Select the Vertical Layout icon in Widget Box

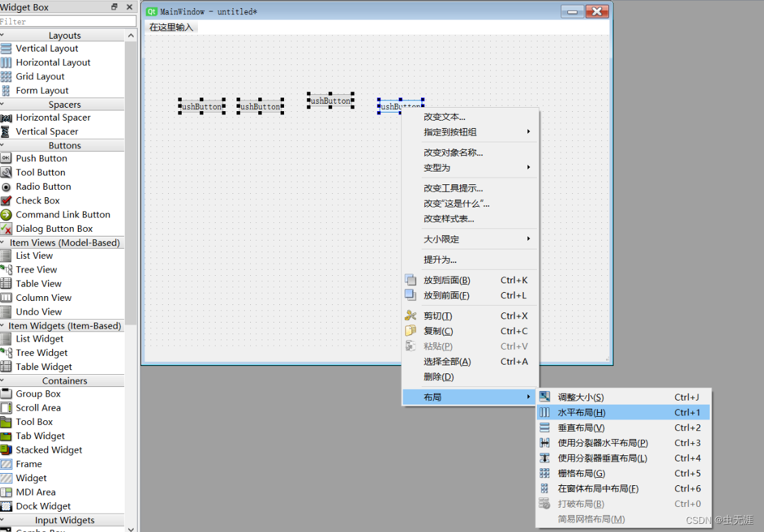(7, 48)
